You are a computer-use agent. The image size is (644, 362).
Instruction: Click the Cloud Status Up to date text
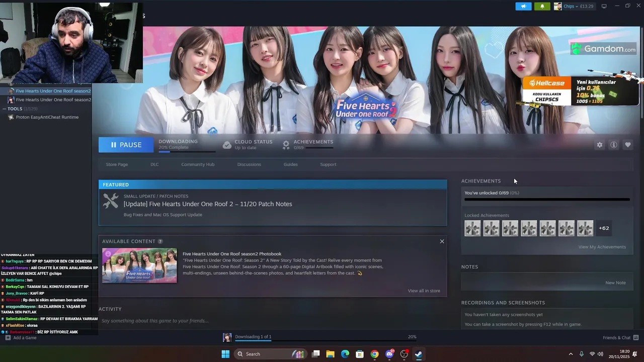click(x=246, y=148)
